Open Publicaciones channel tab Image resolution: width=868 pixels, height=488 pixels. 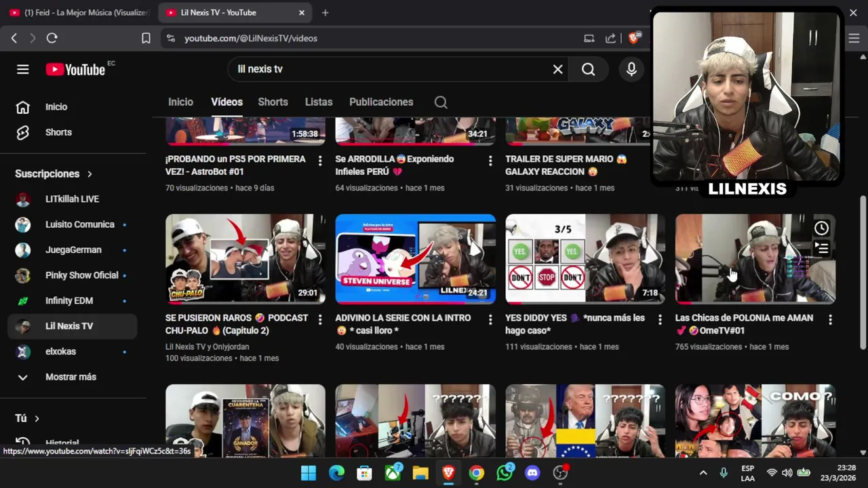(x=381, y=102)
